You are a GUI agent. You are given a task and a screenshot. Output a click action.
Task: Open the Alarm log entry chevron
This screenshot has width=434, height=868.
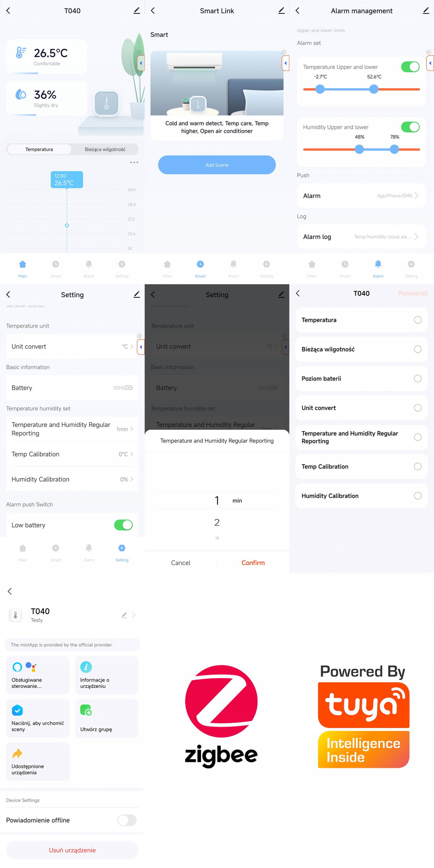pos(416,237)
